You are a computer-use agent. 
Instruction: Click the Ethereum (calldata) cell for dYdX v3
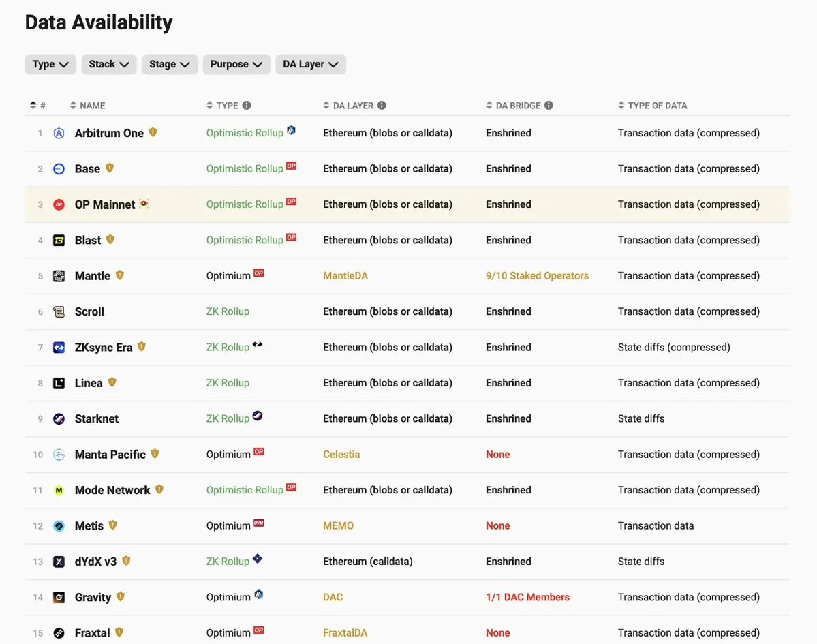368,561
